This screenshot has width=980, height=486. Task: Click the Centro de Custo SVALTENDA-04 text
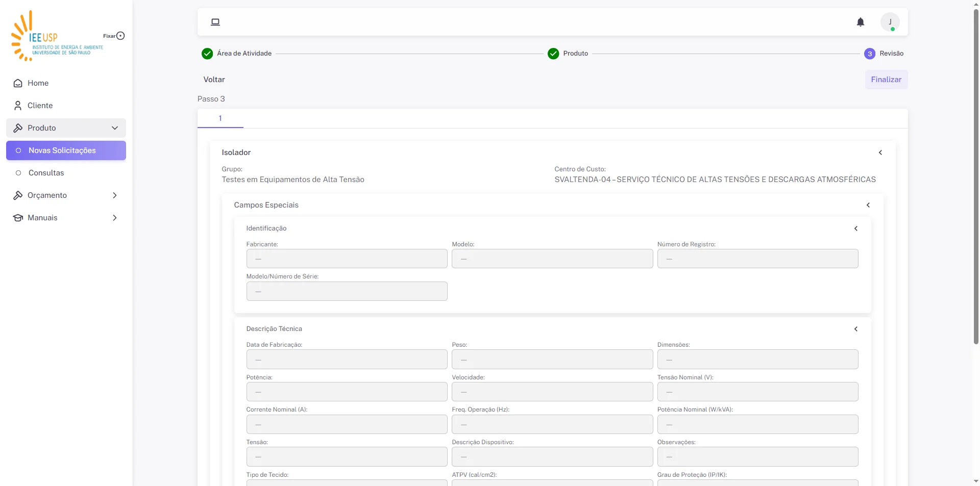pos(715,180)
